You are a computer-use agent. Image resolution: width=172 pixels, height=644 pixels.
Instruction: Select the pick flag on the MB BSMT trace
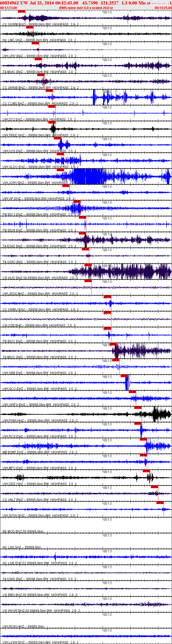point(144,439)
